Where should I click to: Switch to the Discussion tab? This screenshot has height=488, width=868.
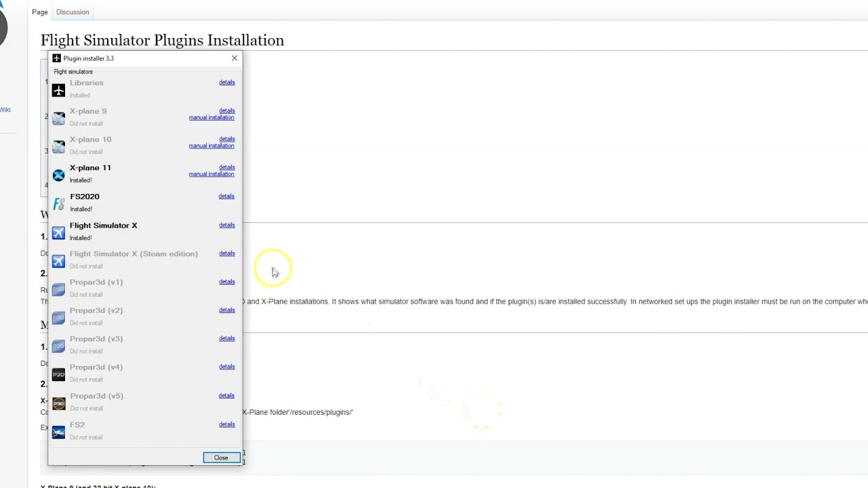[x=73, y=12]
